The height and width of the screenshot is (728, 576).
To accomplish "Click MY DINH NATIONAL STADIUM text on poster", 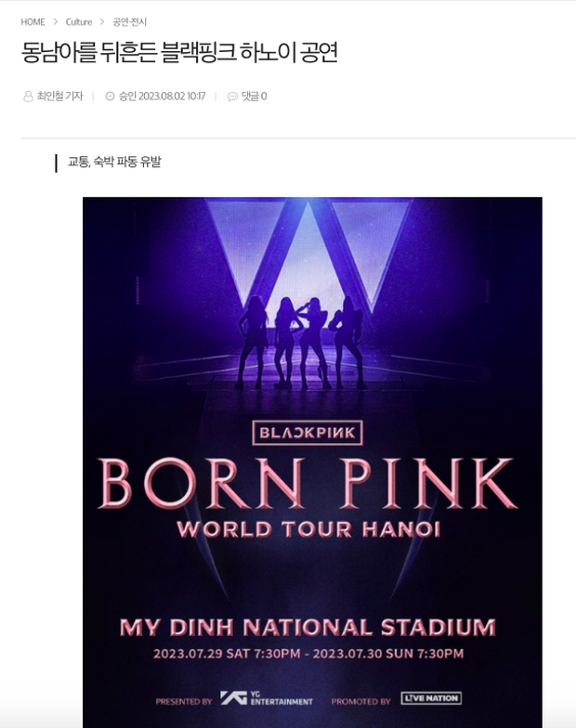I will tap(308, 627).
